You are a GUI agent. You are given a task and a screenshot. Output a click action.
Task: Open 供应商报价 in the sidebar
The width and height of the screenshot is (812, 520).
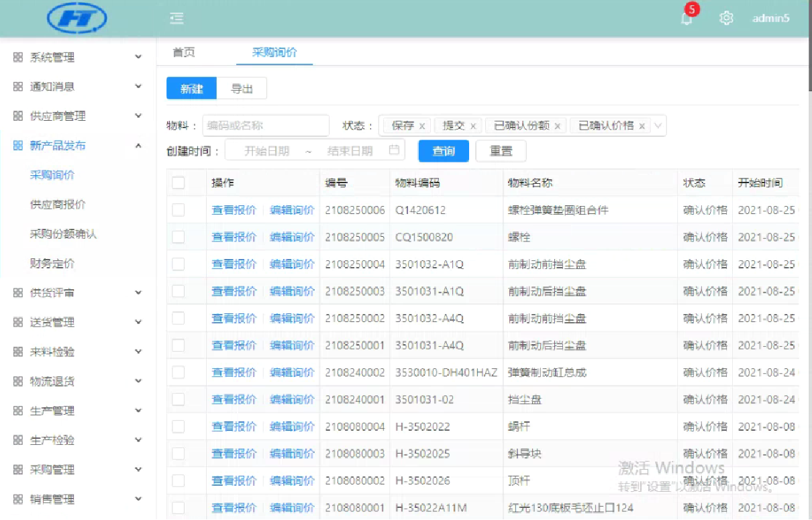tap(58, 205)
